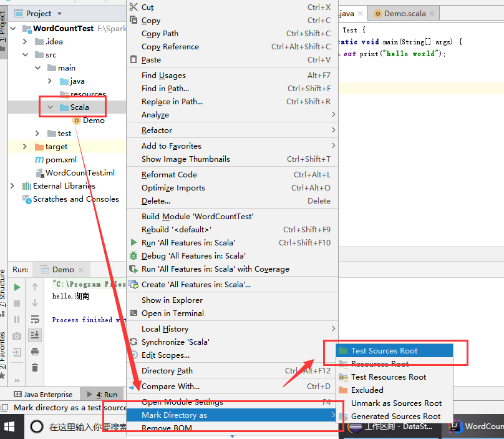Click the down arrow in the Run panel

coord(35,303)
